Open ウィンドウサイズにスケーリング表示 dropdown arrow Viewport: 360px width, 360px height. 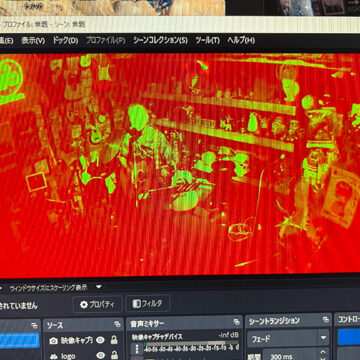99,286
